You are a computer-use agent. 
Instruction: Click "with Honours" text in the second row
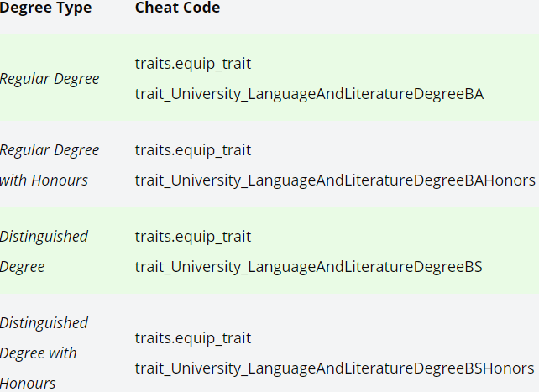(44, 180)
